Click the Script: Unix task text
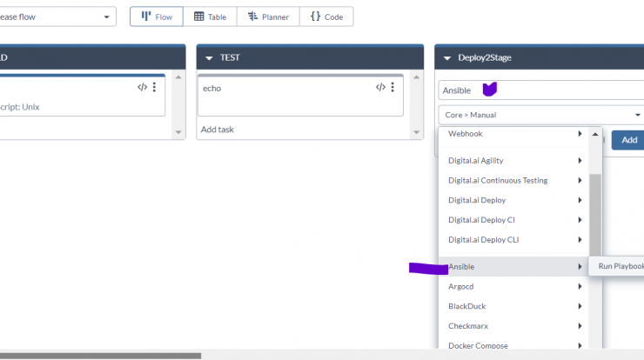 20,107
